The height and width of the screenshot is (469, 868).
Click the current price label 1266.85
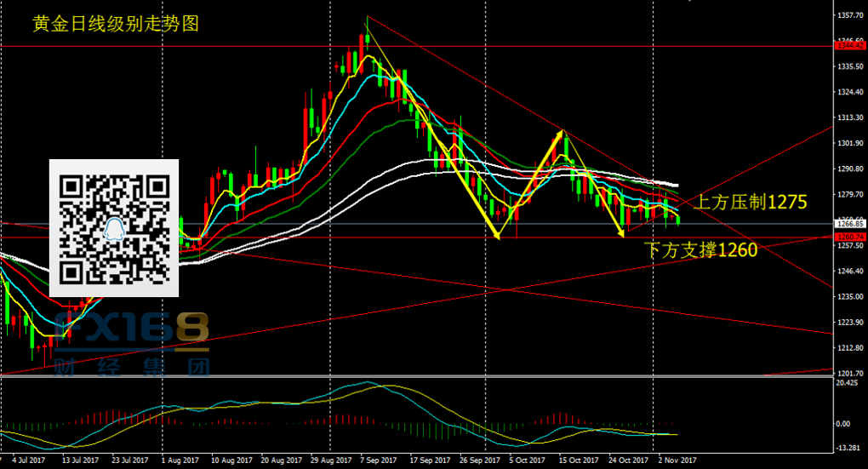(849, 224)
